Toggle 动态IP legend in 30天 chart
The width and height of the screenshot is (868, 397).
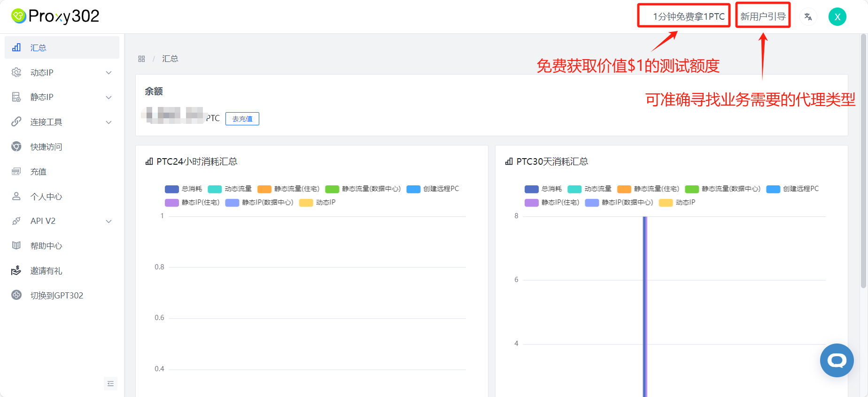(677, 202)
